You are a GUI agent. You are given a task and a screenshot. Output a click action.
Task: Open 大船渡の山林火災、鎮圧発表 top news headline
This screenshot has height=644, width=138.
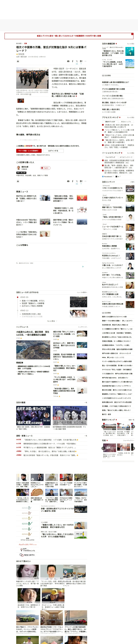tap(33, 333)
